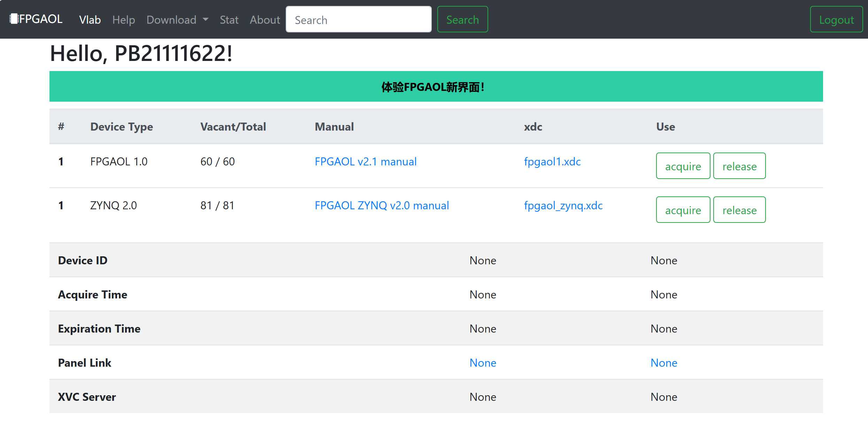
Task: Expand the Download dropdown menu
Action: pos(177,20)
